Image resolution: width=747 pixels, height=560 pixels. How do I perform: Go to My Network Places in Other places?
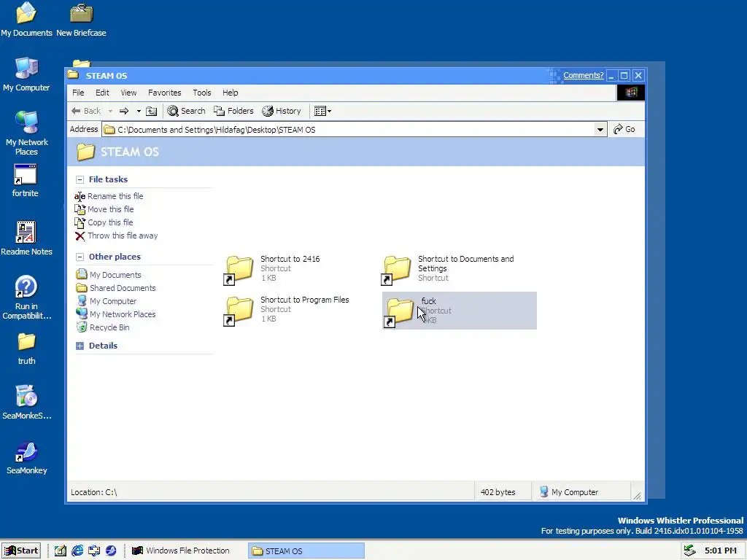coord(116,314)
